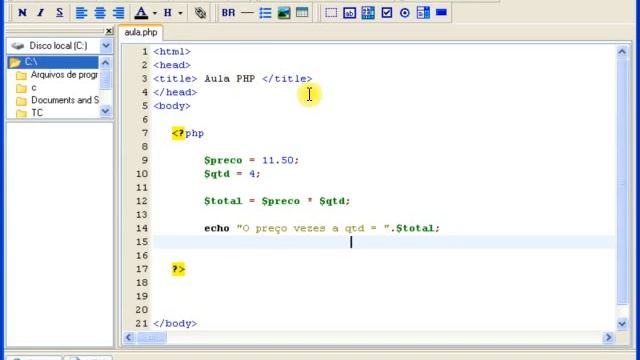Click the editor horizontal scrollbar thumb

[x=152, y=338]
